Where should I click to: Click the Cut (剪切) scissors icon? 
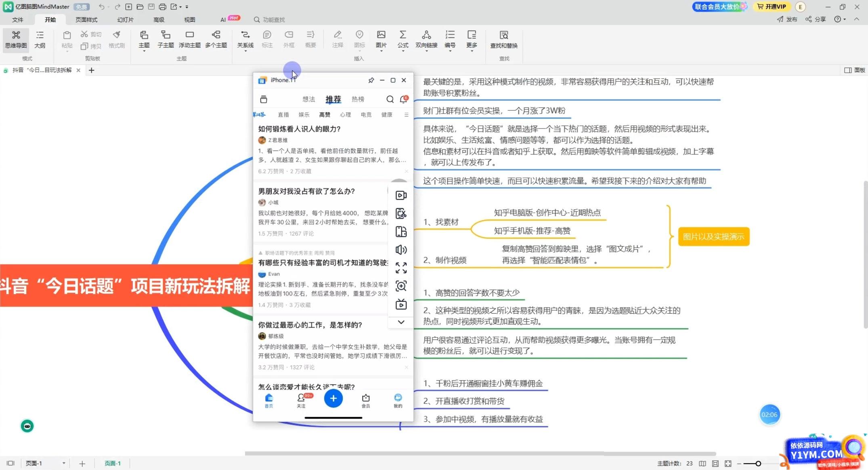tap(84, 34)
